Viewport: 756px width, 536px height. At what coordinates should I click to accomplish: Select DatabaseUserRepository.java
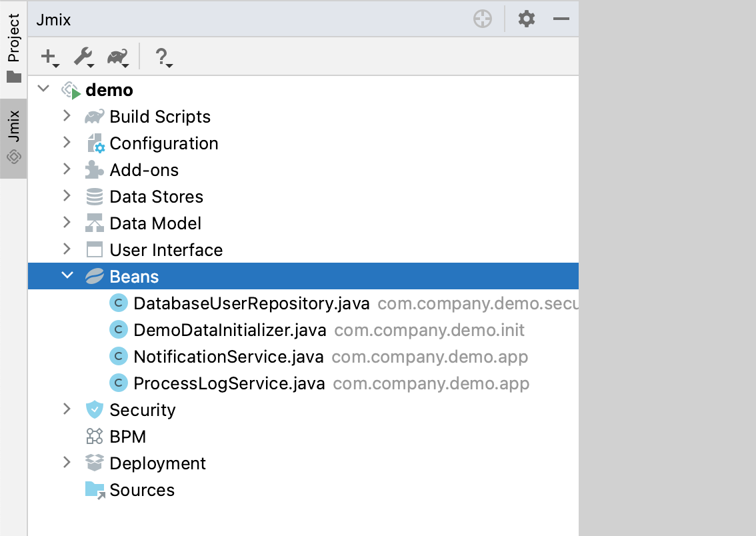[x=252, y=303]
